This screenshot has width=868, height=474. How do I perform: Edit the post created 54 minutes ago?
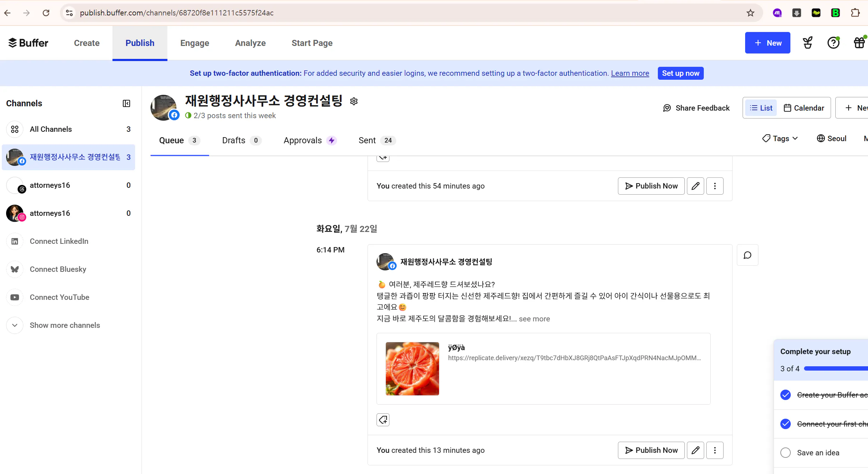695,186
